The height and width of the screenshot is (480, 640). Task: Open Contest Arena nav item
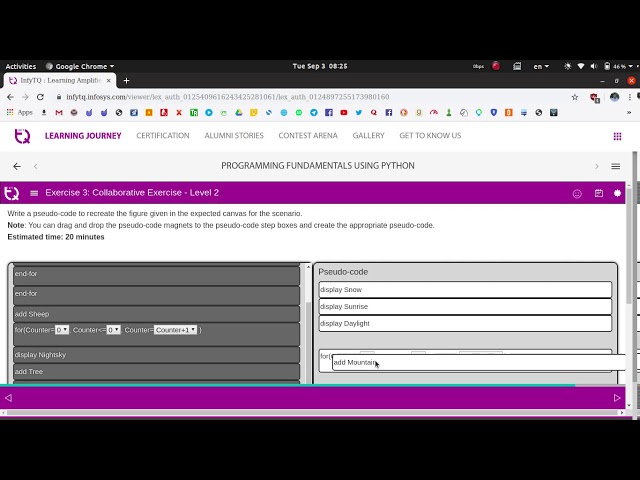pyautogui.click(x=308, y=136)
